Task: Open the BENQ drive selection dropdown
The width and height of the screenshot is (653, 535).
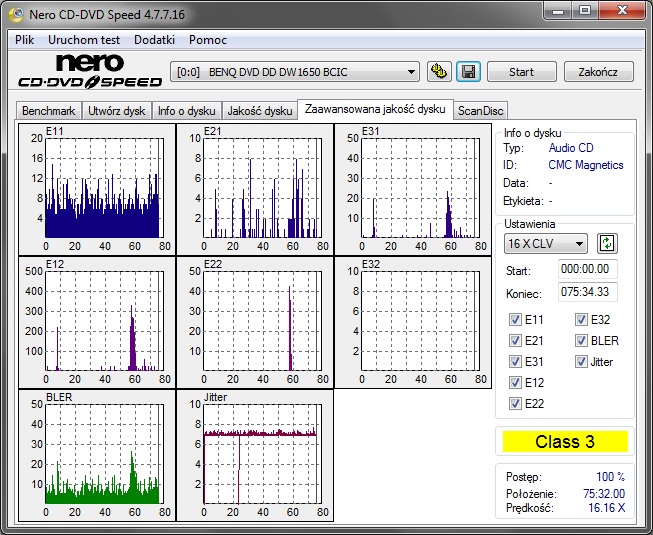Action: (x=295, y=72)
